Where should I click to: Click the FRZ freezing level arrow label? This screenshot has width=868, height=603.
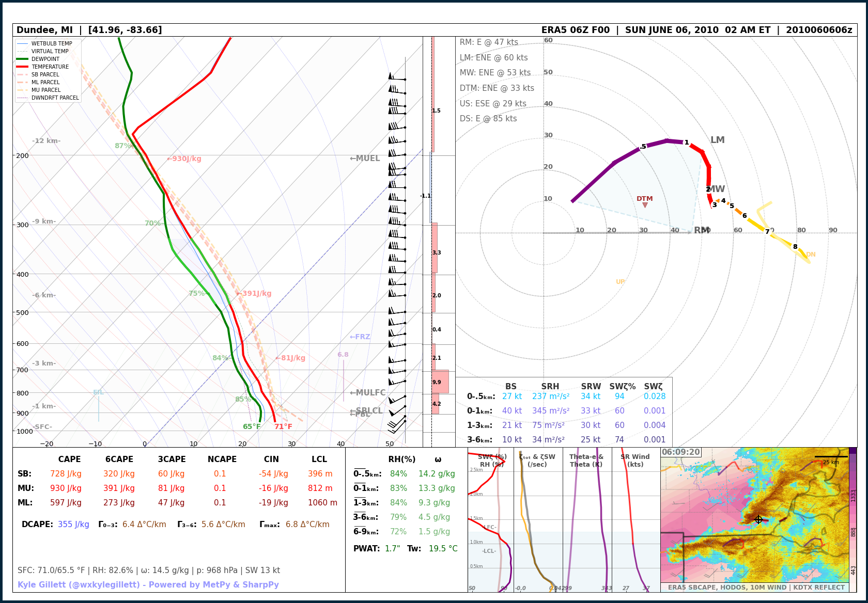coord(360,337)
